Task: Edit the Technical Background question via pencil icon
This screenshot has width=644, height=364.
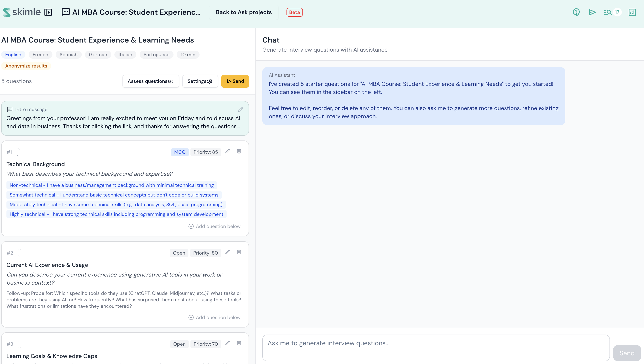Action: click(227, 151)
